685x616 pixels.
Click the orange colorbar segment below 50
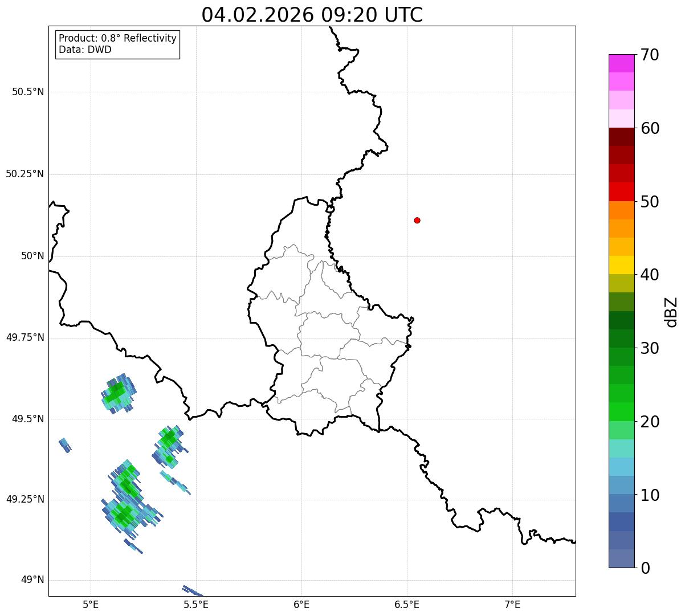(x=621, y=210)
